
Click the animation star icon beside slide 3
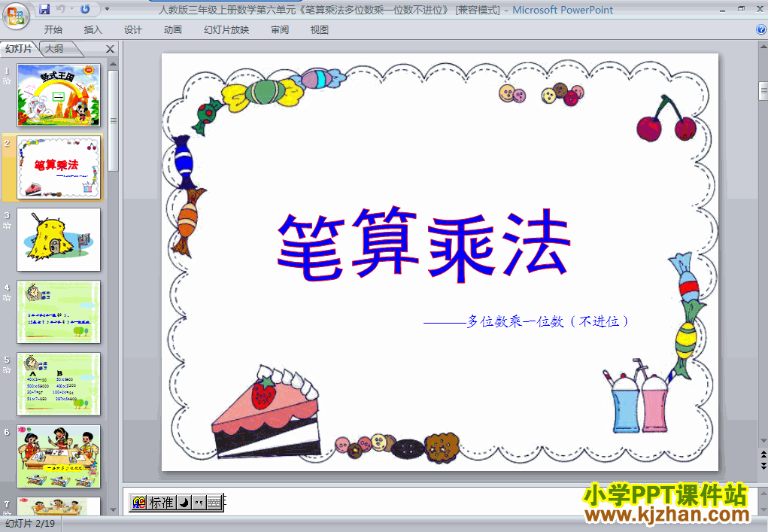tap(7, 226)
